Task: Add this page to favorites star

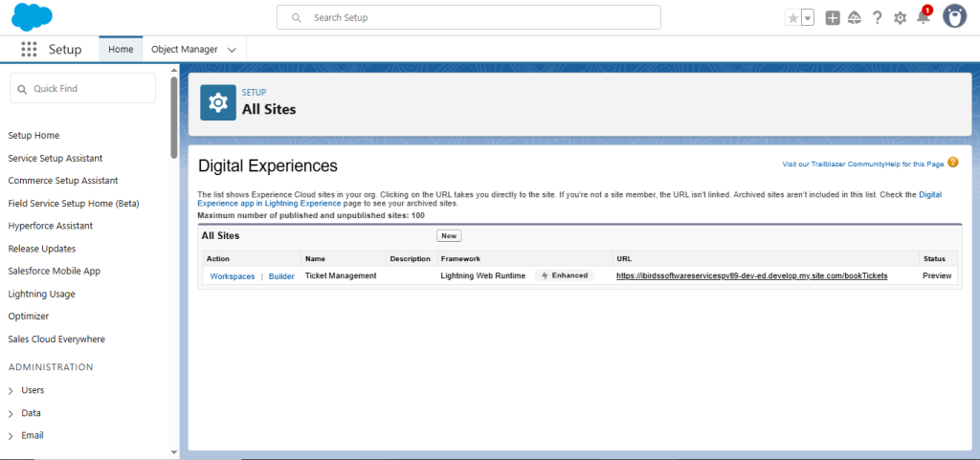Action: pyautogui.click(x=792, y=17)
